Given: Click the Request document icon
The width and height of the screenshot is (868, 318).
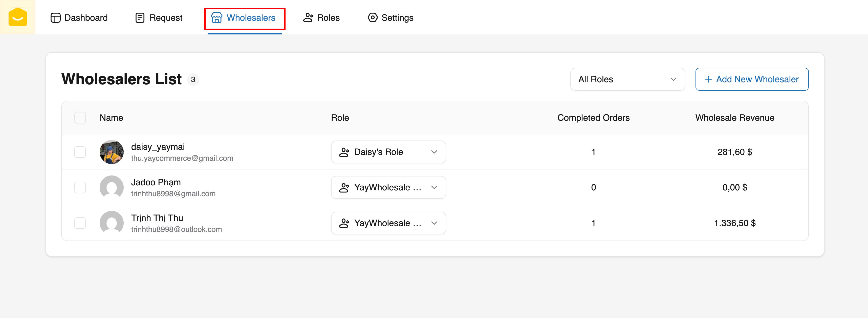Looking at the screenshot, I should 140,17.
